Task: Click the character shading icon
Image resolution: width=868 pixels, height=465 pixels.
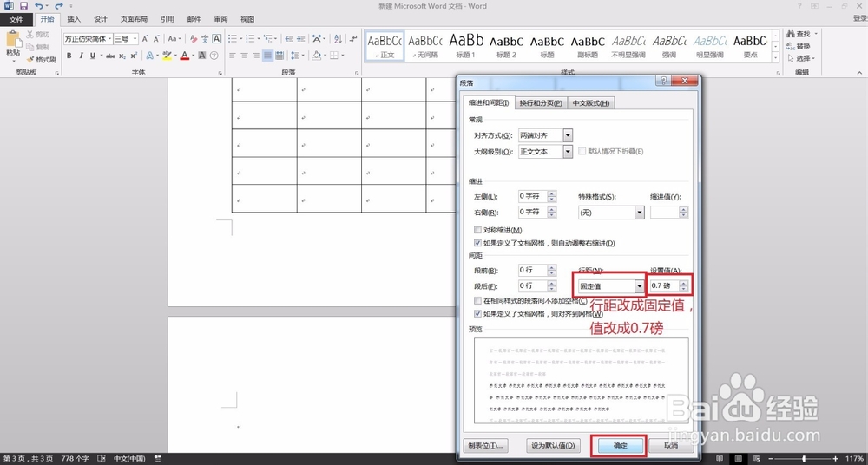Action: click(x=202, y=56)
